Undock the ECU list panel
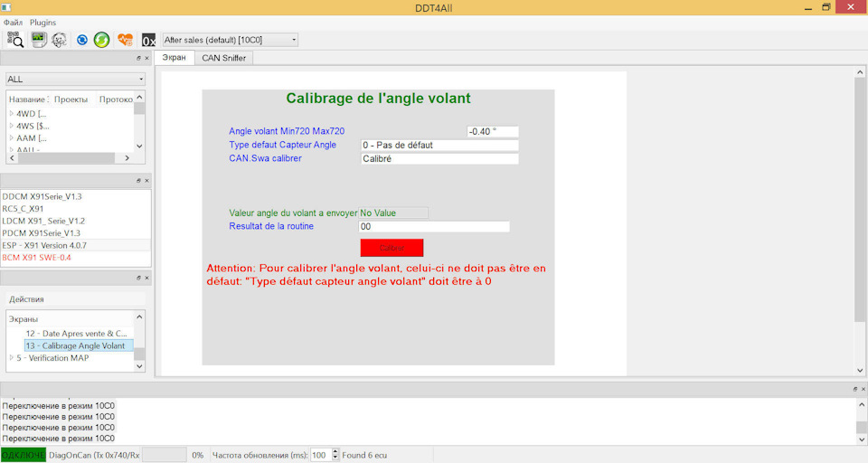 coord(138,181)
